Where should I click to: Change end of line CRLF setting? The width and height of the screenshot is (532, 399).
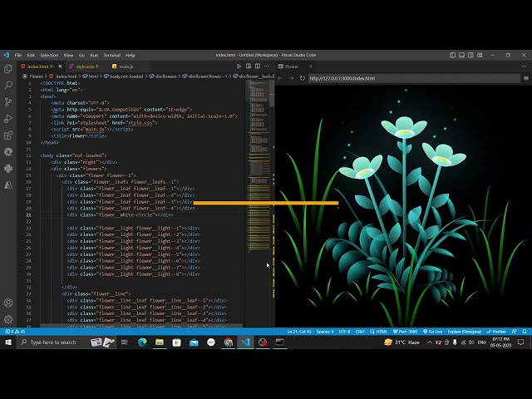[x=360, y=332]
